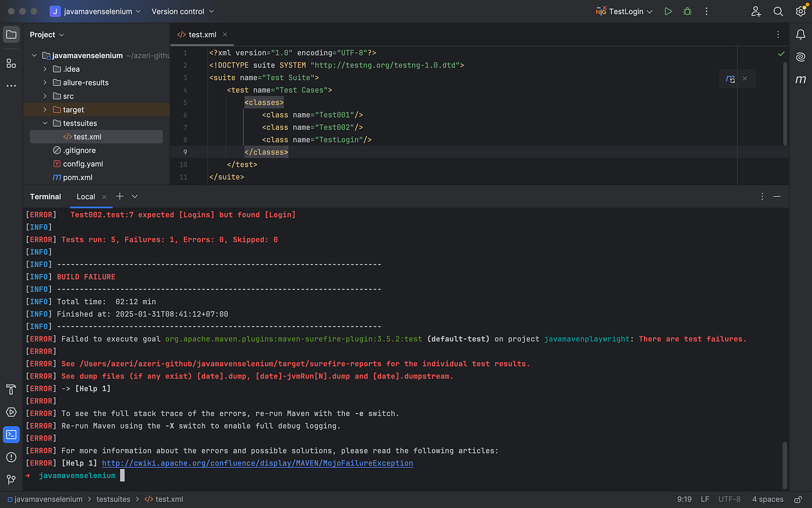Click the terminal prompt input area
This screenshot has height=508, width=812.
tap(122, 475)
